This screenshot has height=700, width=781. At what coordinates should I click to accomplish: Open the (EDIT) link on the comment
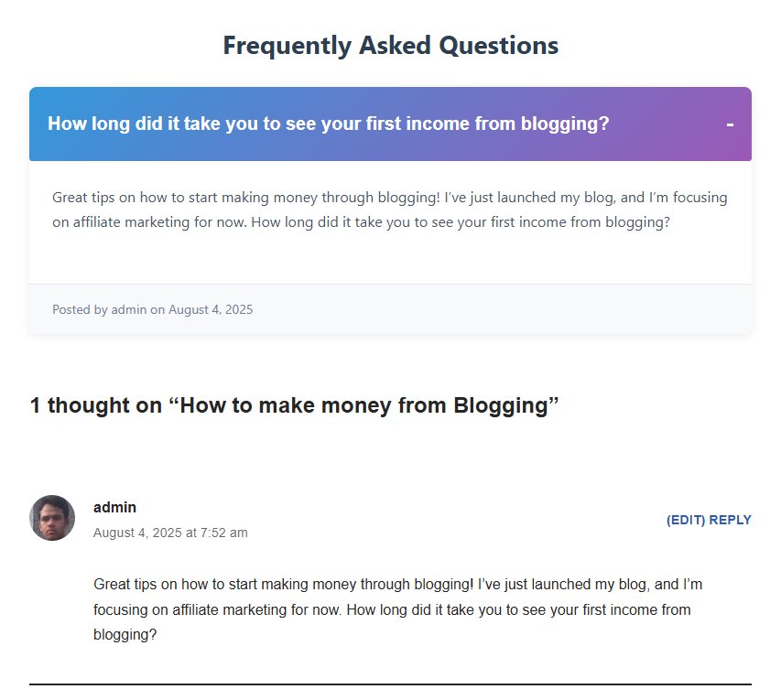coord(686,520)
